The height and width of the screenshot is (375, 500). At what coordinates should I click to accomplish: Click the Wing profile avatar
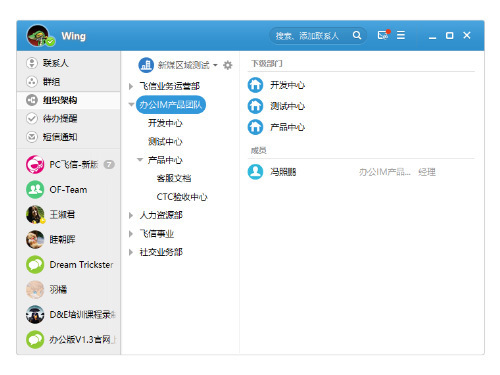tap(38, 36)
